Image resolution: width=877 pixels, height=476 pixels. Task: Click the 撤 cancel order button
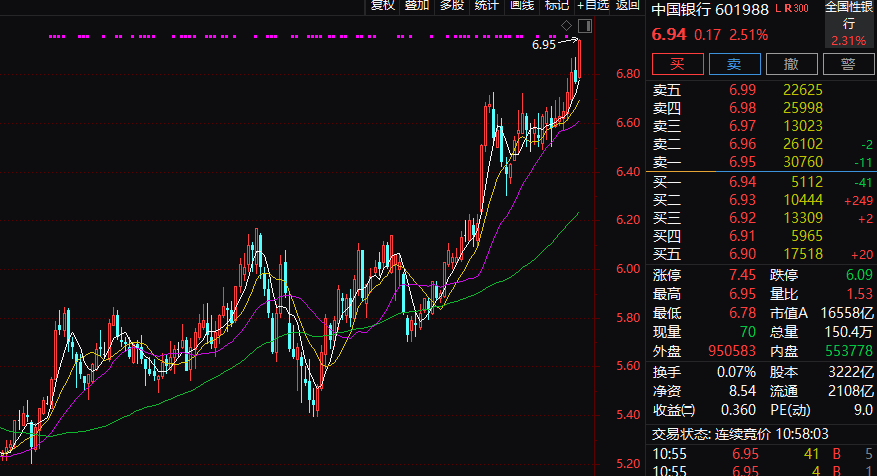tap(791, 64)
